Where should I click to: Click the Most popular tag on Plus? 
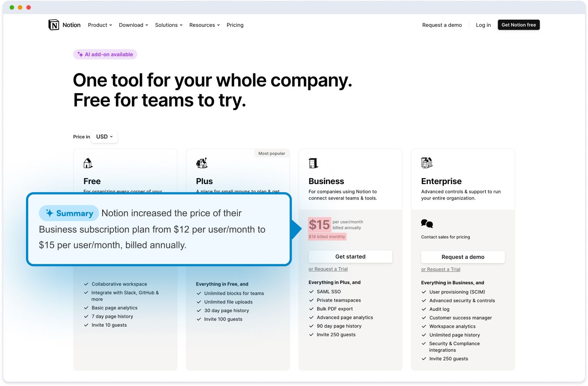tap(272, 153)
